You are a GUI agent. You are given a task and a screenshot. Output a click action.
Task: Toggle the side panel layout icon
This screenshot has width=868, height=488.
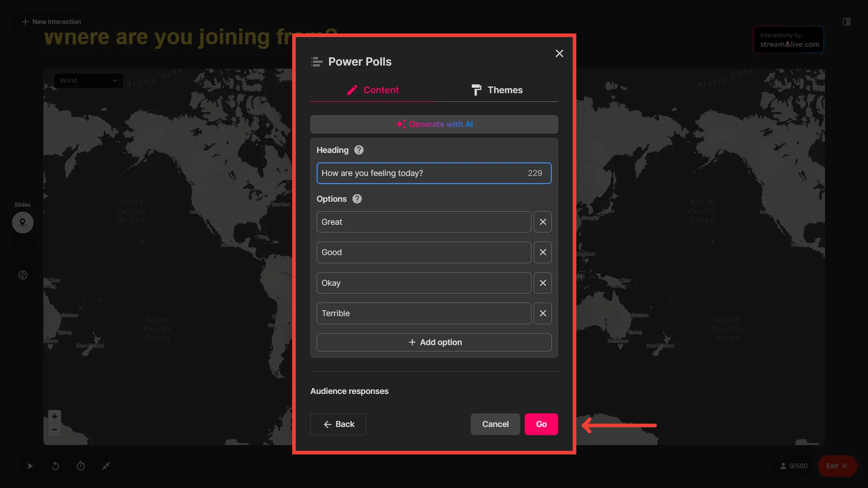pyautogui.click(x=846, y=22)
